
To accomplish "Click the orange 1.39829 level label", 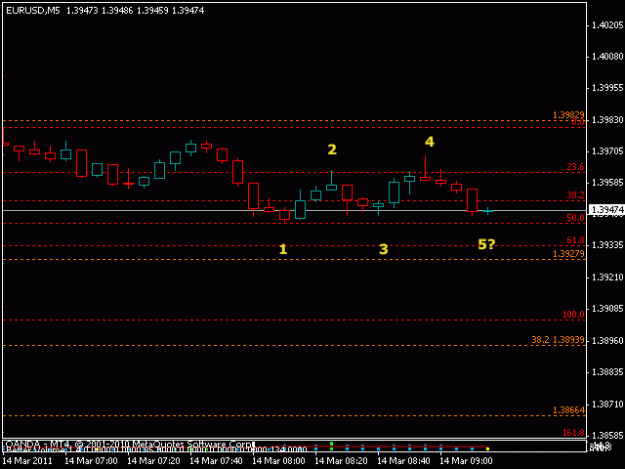I will [x=569, y=115].
